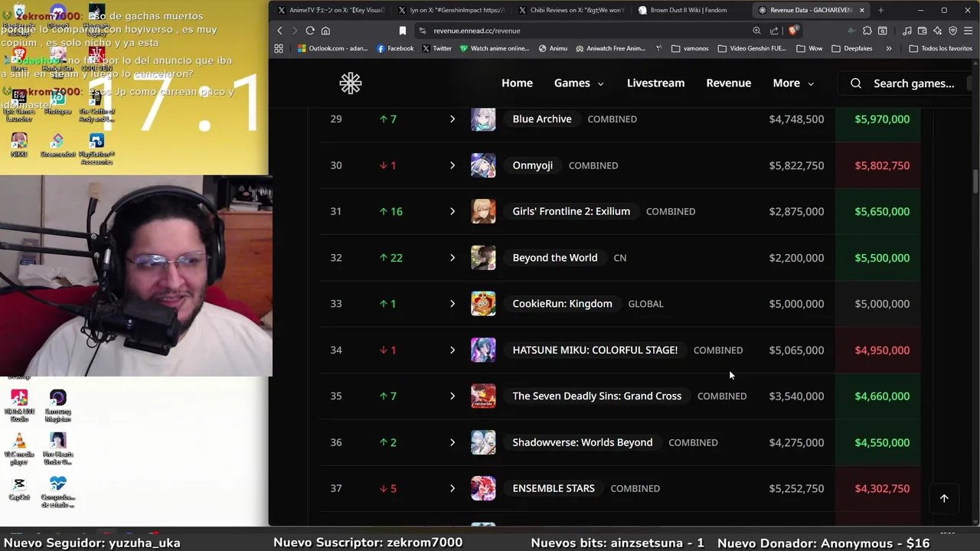Click the $4,302,750 value for ENSEMBLE STARS
The height and width of the screenshot is (551, 980).
(x=882, y=488)
